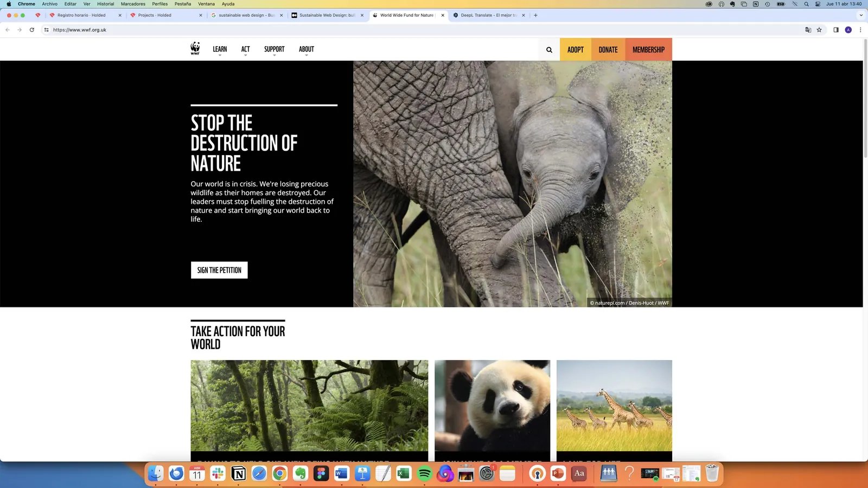
Task: Open Slack from the dock
Action: 218,473
